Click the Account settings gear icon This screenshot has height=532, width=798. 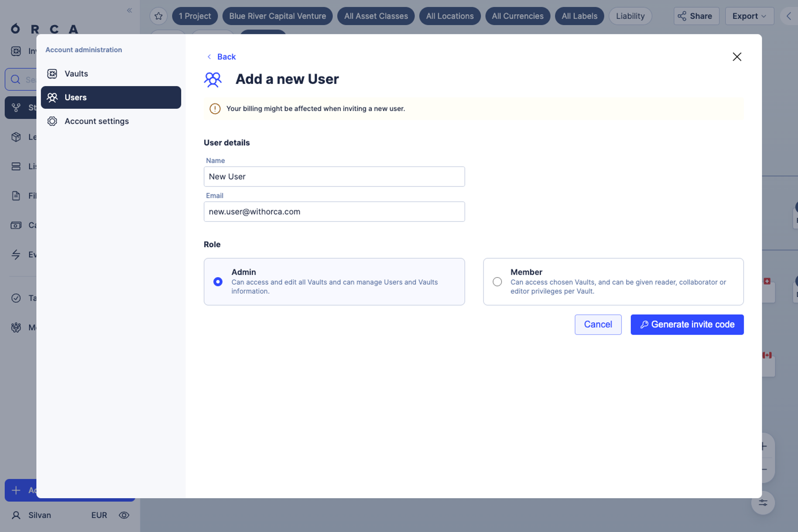pyautogui.click(x=52, y=121)
